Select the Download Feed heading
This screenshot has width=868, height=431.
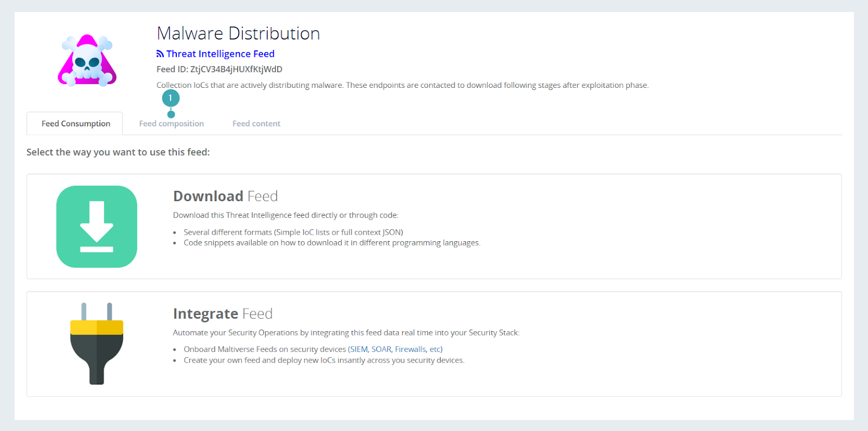coord(225,196)
